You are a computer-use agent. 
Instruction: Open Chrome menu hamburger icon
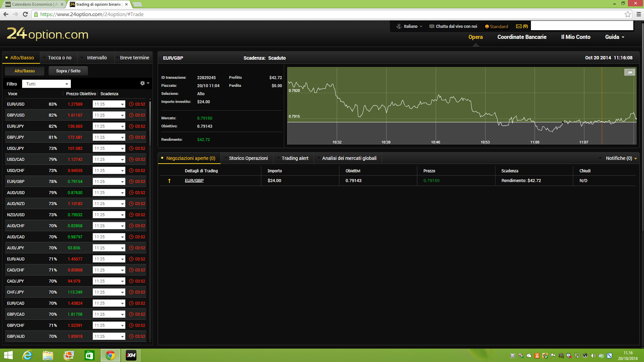[x=638, y=14]
